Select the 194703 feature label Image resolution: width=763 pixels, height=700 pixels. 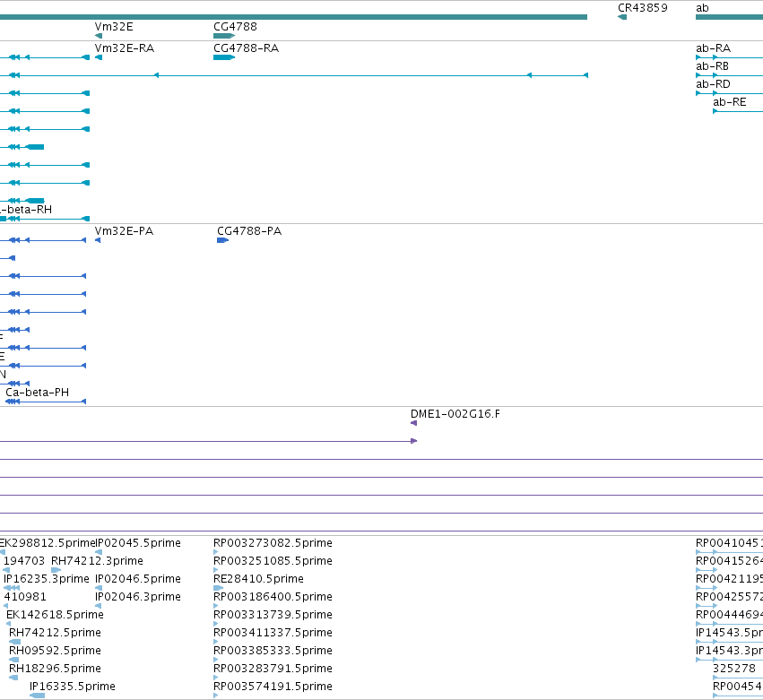[24, 561]
